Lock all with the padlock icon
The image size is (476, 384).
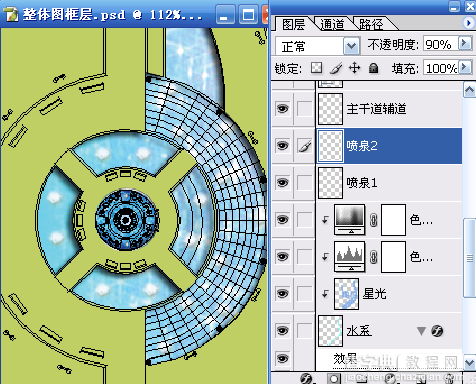point(374,68)
